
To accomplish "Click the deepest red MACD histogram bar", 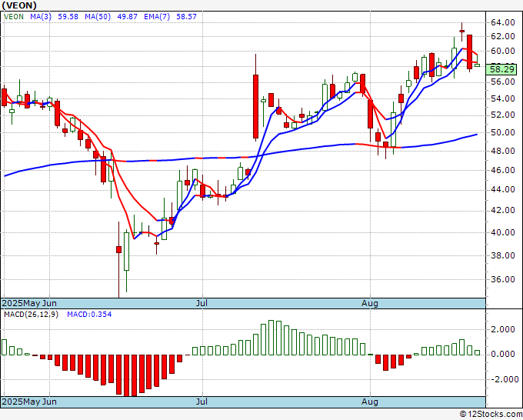I will 126,375.
